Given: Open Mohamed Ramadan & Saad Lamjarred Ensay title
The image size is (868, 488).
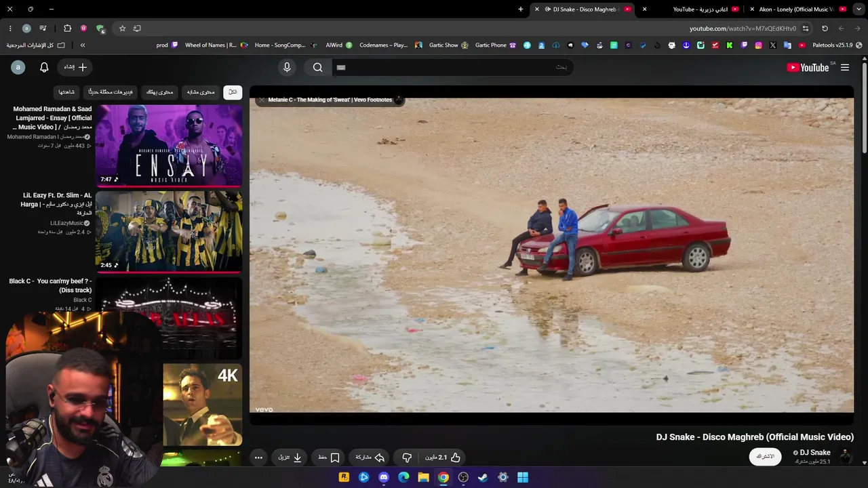Looking at the screenshot, I should click(52, 118).
